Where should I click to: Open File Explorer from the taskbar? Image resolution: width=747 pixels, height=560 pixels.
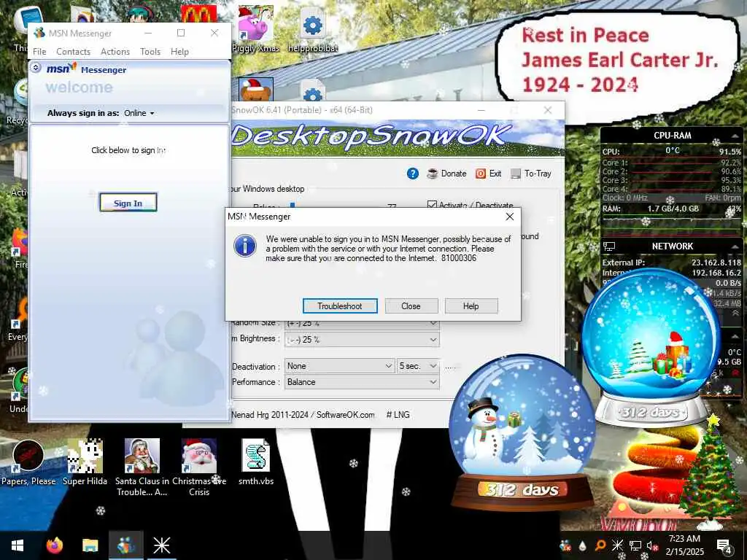pos(90,545)
